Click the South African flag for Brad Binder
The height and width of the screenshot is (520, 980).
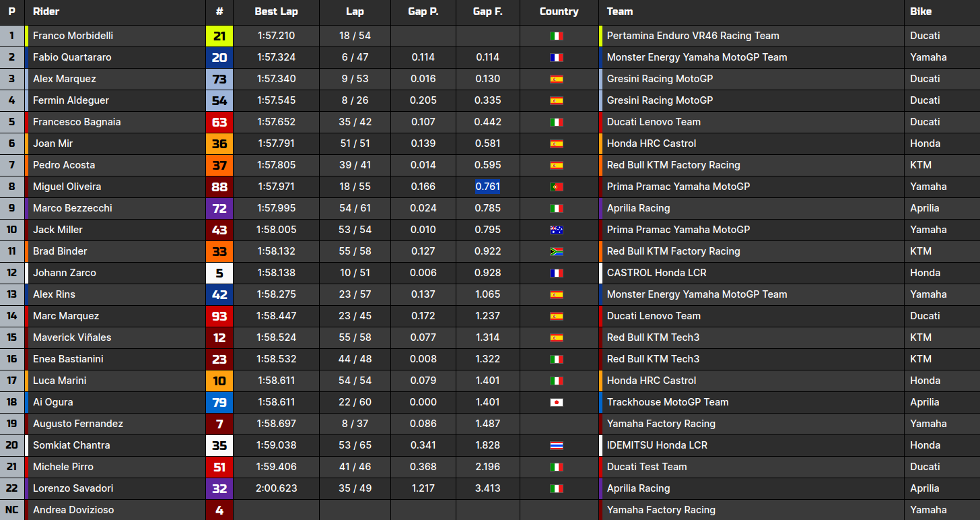(x=556, y=251)
